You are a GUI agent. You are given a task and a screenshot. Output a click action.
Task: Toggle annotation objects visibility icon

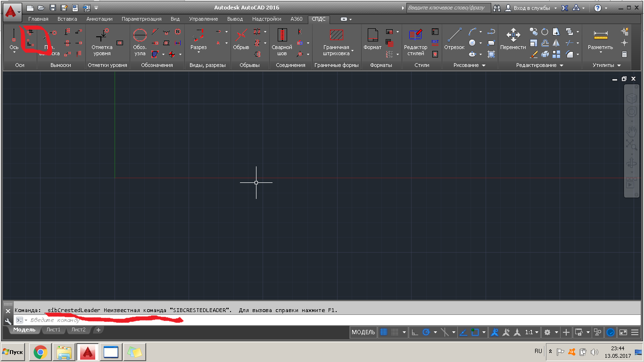(x=495, y=332)
